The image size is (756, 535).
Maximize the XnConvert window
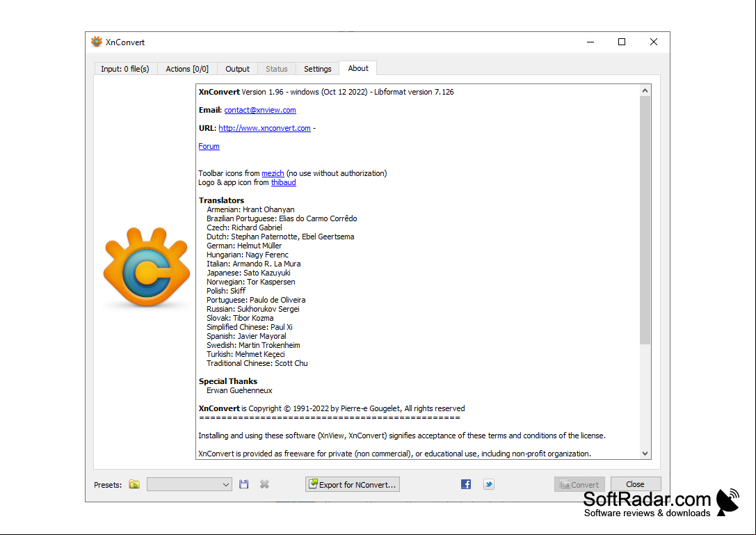622,42
